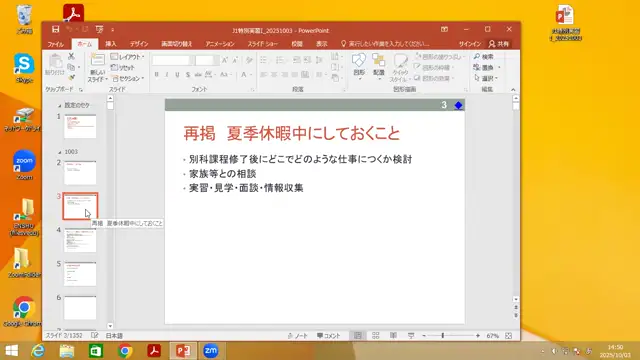This screenshot has width=640, height=360.
Task: Open the font name combo box
Action: [173, 60]
